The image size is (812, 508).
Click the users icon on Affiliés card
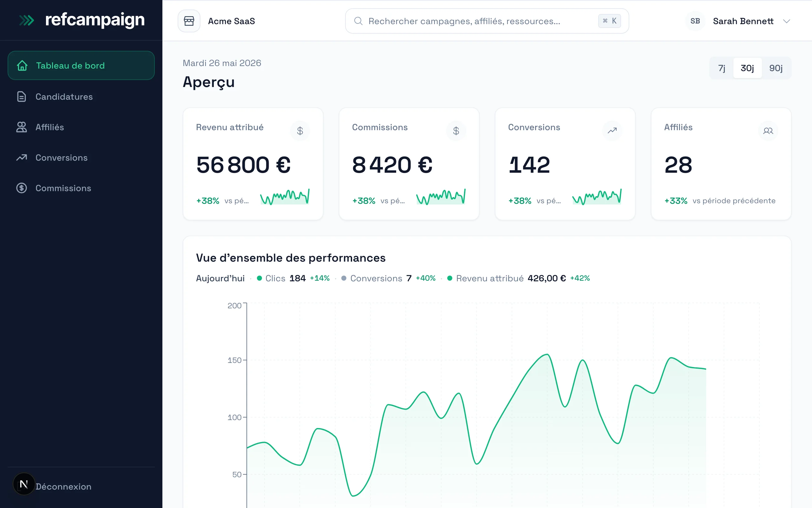(768, 131)
